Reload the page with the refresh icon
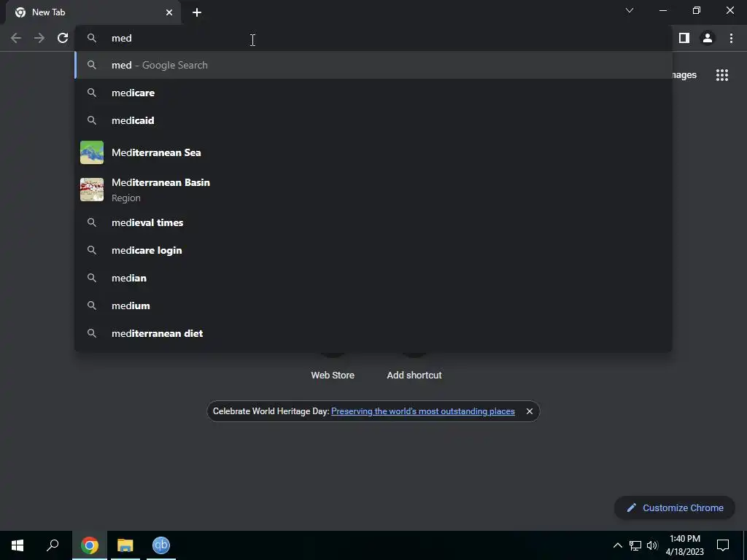Viewport: 747px width, 560px height. pyautogui.click(x=63, y=38)
